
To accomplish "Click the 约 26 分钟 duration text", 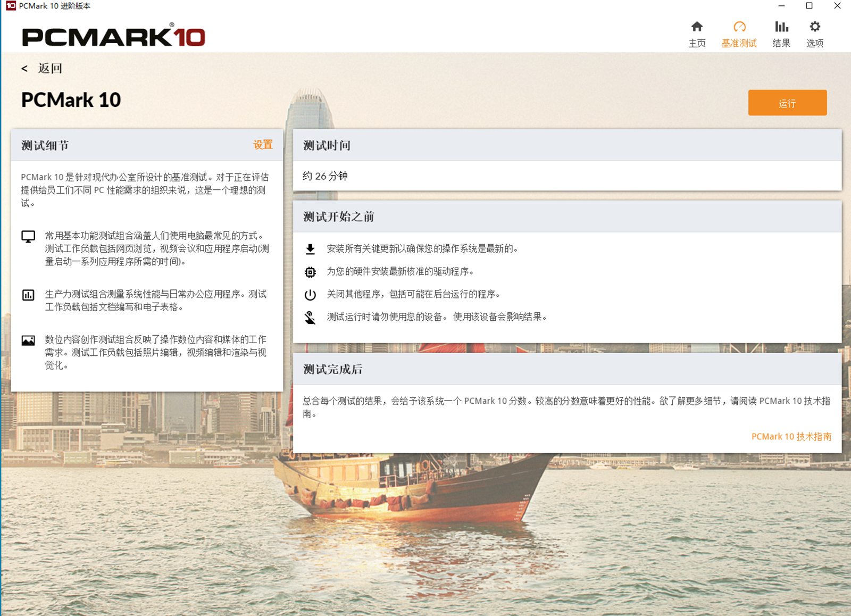I will click(x=325, y=176).
